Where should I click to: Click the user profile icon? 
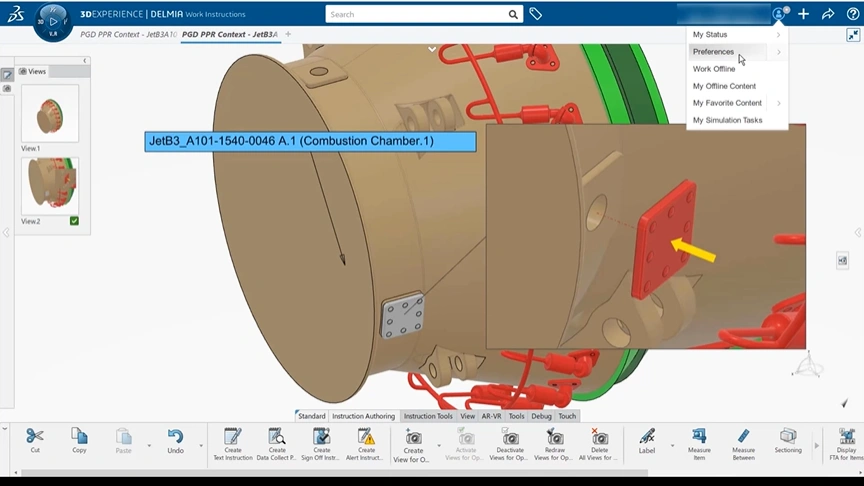[779, 14]
